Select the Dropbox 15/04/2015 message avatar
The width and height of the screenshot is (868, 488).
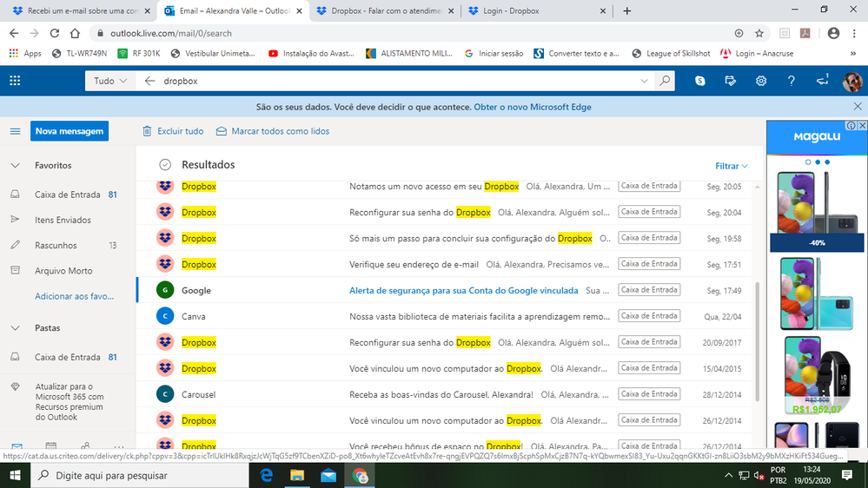[x=165, y=368]
